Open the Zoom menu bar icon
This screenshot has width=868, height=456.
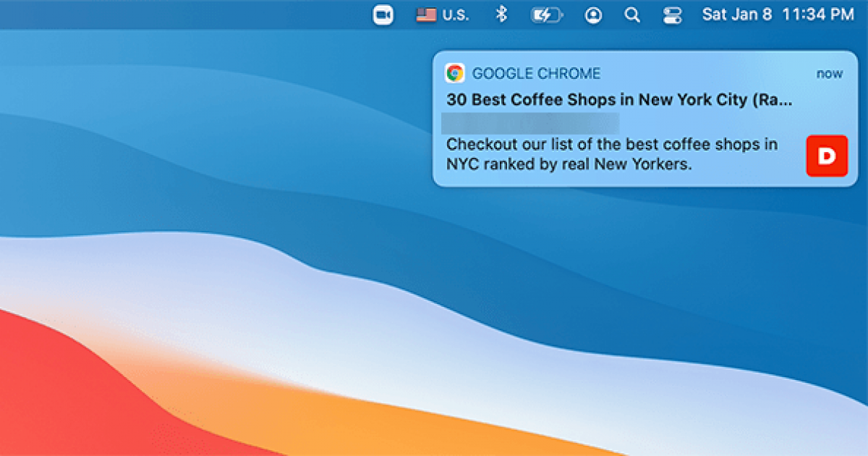(383, 14)
